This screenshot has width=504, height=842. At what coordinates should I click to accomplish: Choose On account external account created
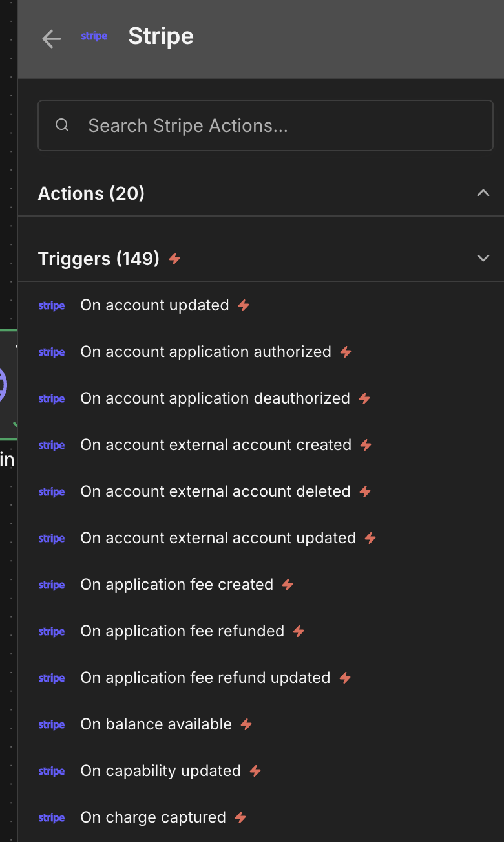pyautogui.click(x=261, y=445)
